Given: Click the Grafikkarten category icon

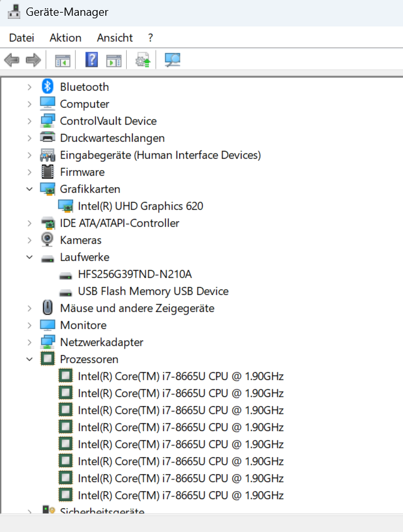Looking at the screenshot, I should pos(47,189).
